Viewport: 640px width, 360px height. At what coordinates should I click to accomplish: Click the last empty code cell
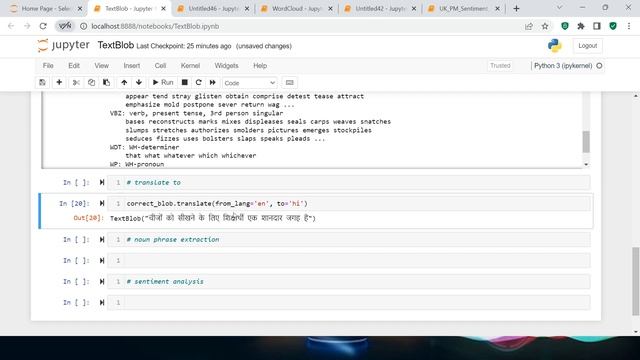tap(349, 302)
